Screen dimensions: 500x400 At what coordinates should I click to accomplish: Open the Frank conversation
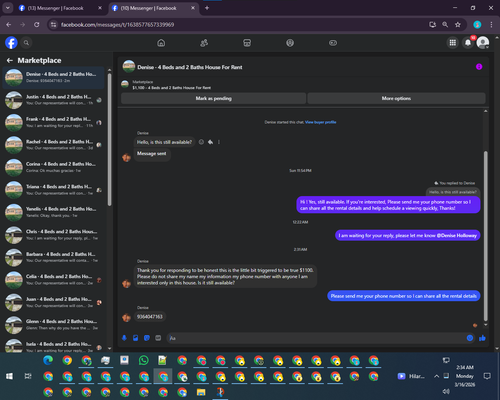[x=54, y=122]
